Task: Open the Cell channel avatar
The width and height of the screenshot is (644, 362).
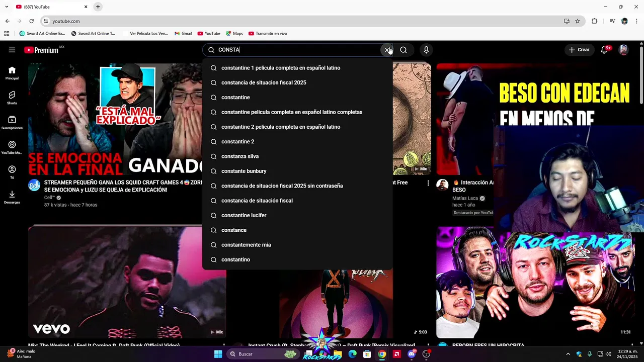Action: 34,185
